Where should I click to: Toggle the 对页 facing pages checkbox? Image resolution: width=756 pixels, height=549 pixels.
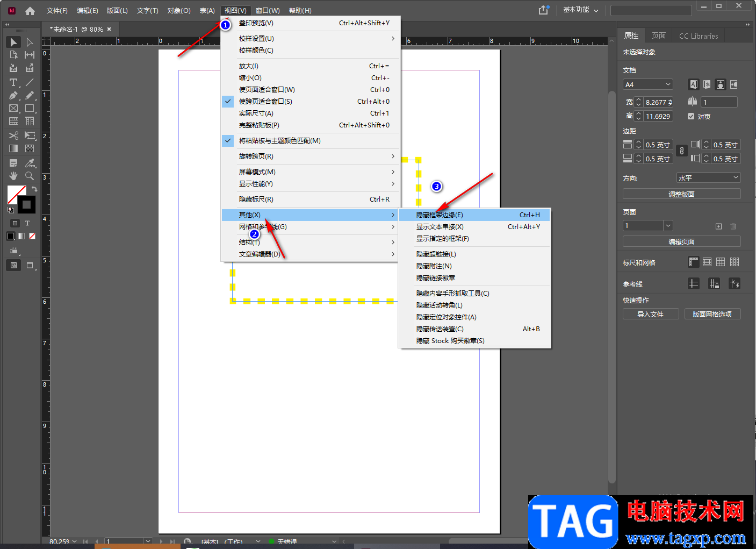[691, 116]
